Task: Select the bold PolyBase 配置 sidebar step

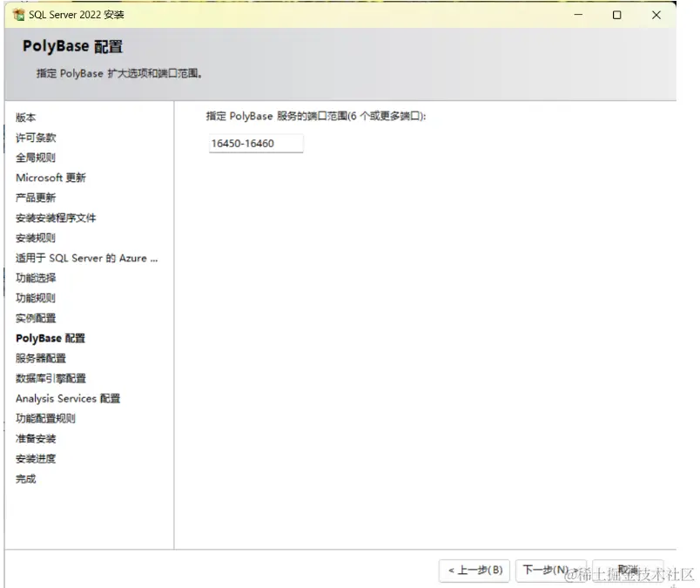Action: pos(50,338)
